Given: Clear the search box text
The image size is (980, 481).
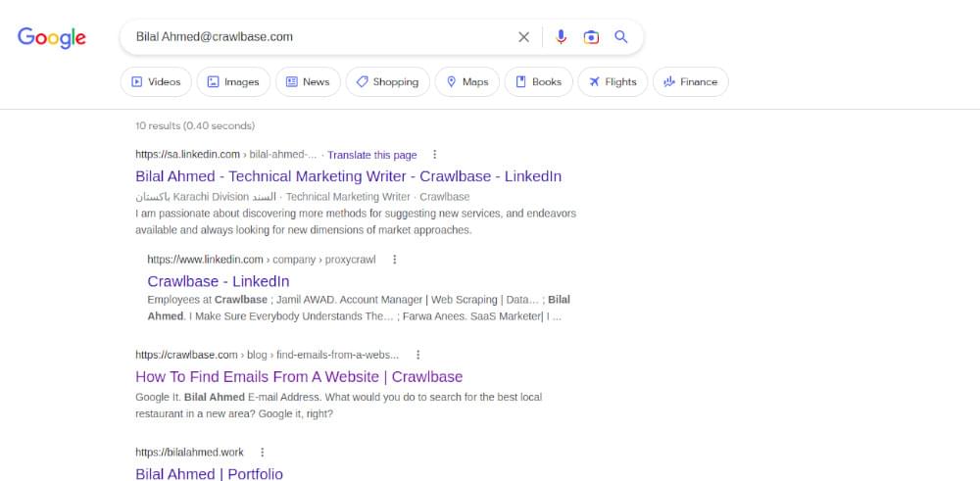Looking at the screenshot, I should point(523,37).
